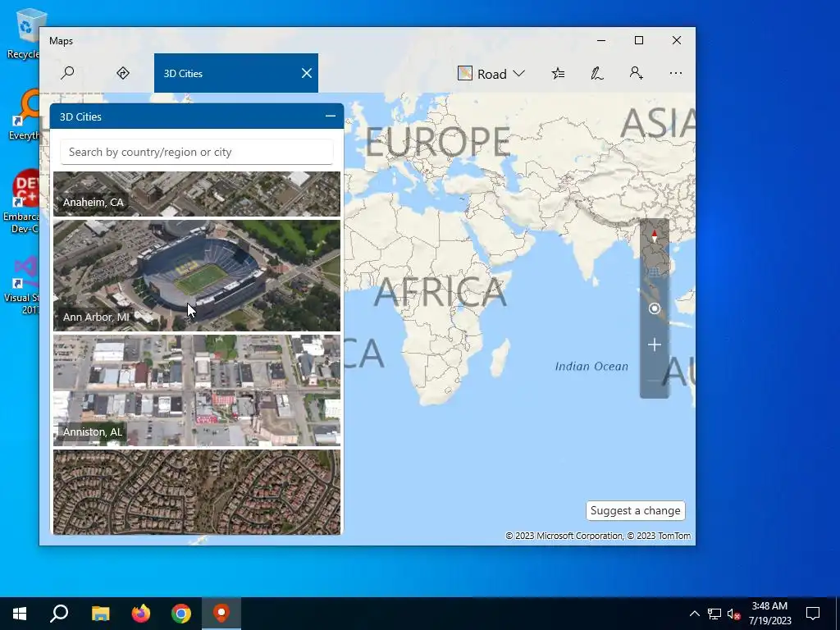Open the clock showing 3:48 AM
840x630 pixels.
point(769,614)
